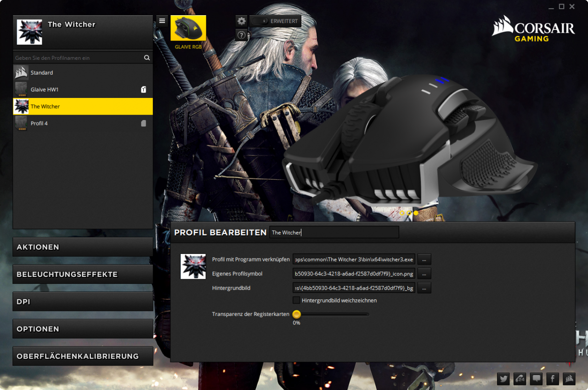Select The Witcher profile row
The image size is (588, 390).
coord(83,106)
